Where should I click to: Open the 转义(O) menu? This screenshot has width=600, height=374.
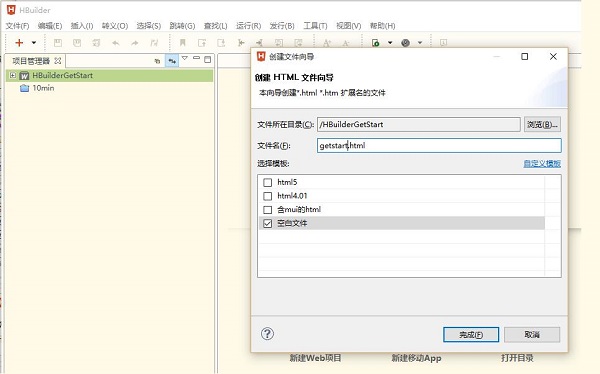coord(115,26)
